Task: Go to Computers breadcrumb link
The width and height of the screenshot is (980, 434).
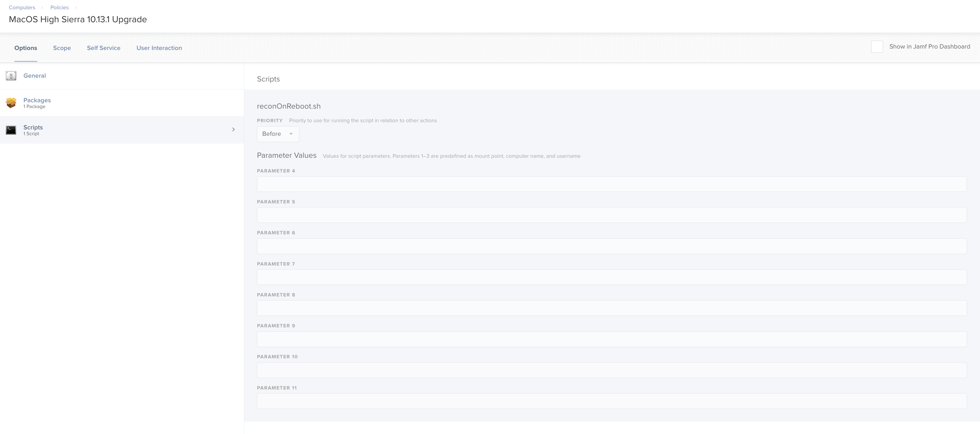Action: pos(22,8)
